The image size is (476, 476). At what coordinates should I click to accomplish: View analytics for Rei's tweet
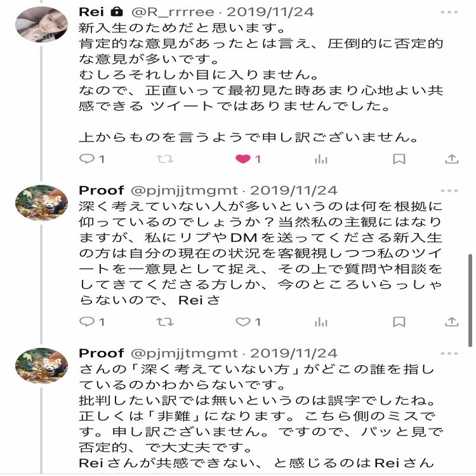(x=321, y=159)
